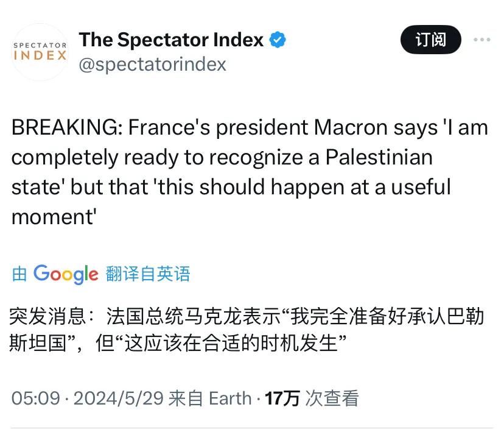The height and width of the screenshot is (435, 504).
Task: Open the three-dot more options menu
Action: (x=481, y=40)
